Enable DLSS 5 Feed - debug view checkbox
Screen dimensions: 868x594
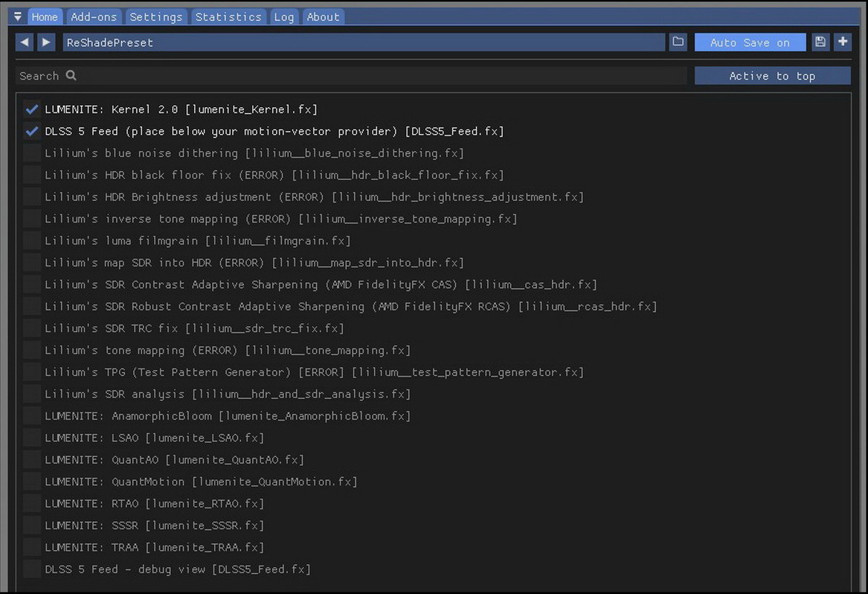click(x=32, y=569)
